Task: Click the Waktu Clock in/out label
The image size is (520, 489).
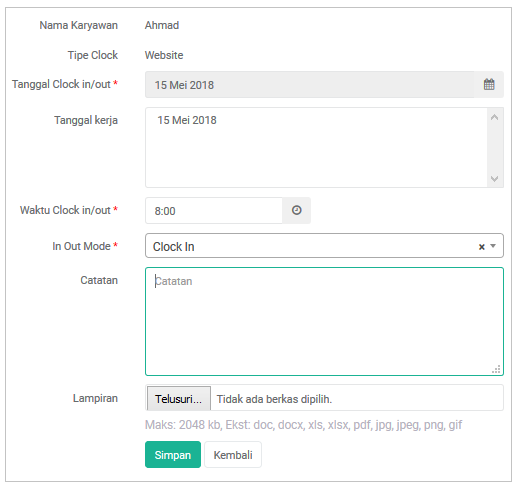Action: coord(65,210)
